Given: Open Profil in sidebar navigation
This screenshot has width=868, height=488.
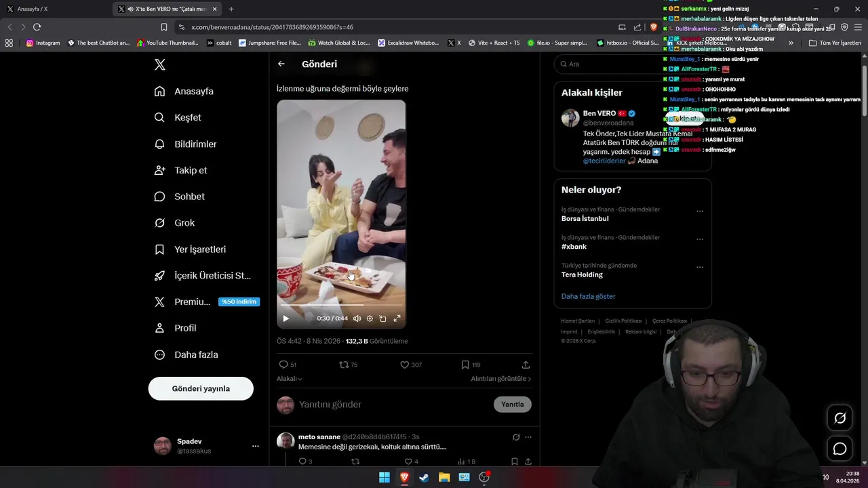Looking at the screenshot, I should [x=175, y=328].
